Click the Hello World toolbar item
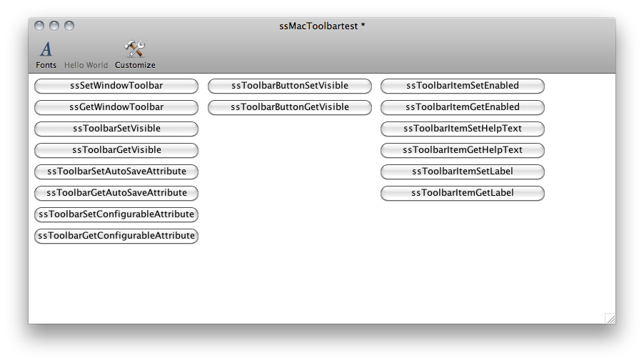The width and height of the screenshot is (644, 363). (86, 64)
